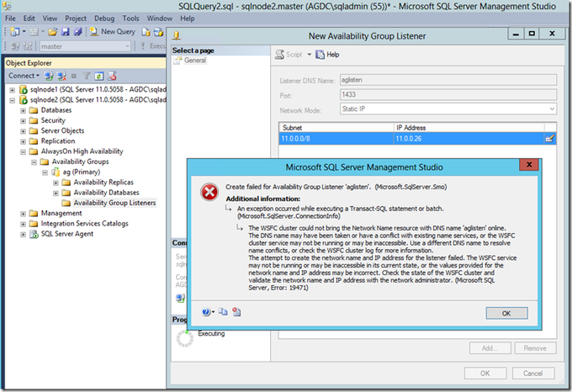Image resolution: width=572 pixels, height=392 pixels.
Task: Click the Refresh icon in Object Explorer
Action: click(x=99, y=76)
